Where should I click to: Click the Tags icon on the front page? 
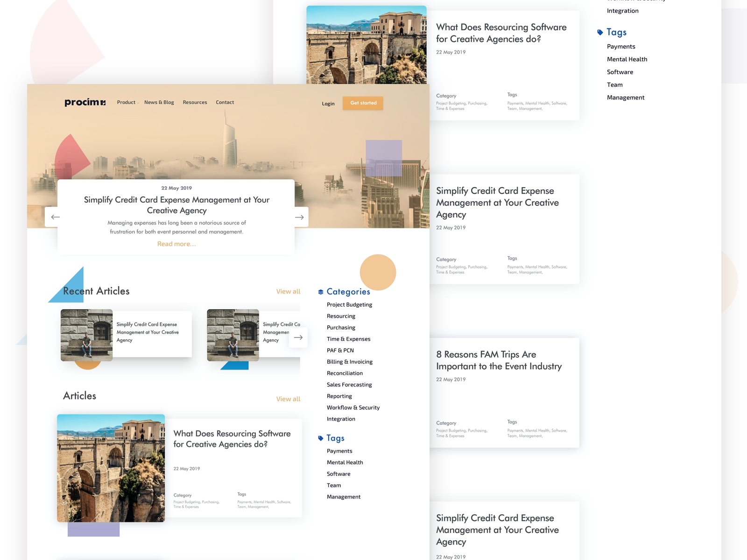pyautogui.click(x=321, y=438)
